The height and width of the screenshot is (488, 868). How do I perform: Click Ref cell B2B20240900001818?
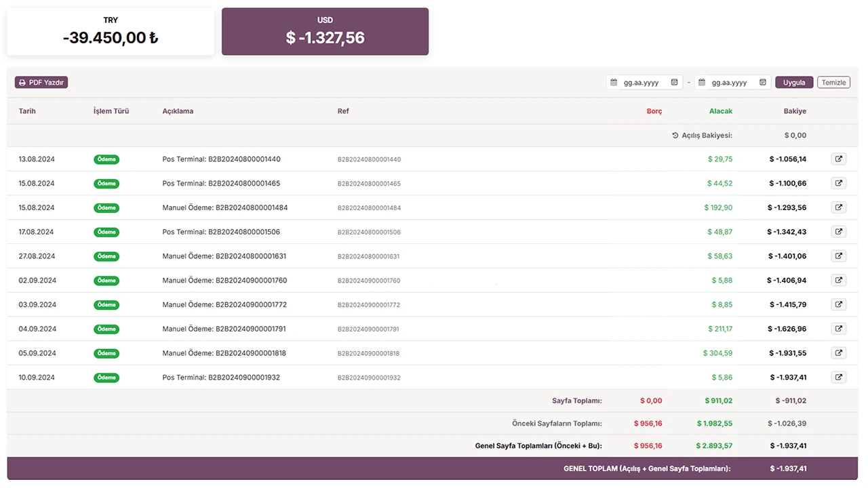pos(369,354)
